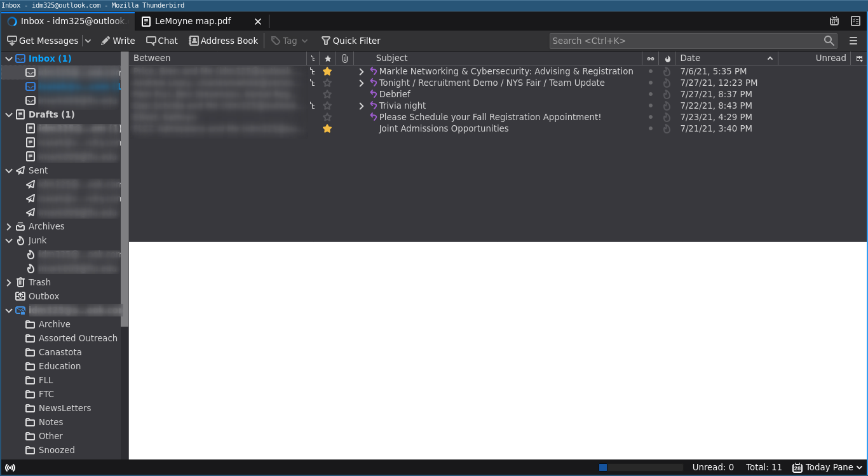This screenshot has width=868, height=476.
Task: Open the FLL folder
Action: (46, 380)
